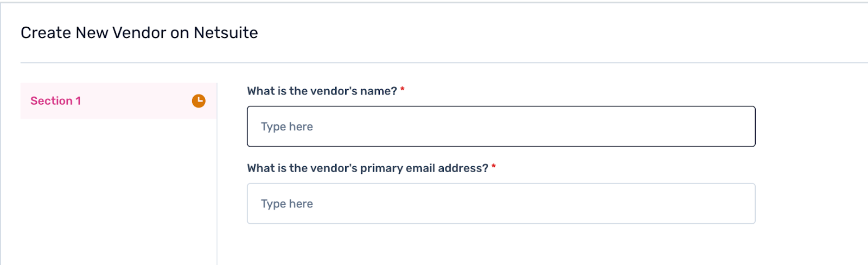This screenshot has height=265, width=868.
Task: Click the "Create New Vendor on Netsuite" heading
Action: 139,33
